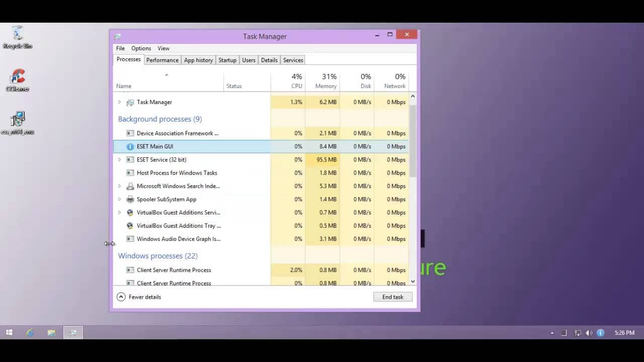
Task: Open the Options menu
Action: pyautogui.click(x=141, y=48)
